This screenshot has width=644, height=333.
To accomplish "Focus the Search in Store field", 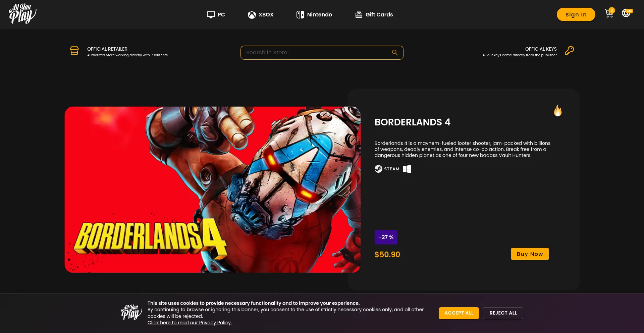I will point(322,53).
